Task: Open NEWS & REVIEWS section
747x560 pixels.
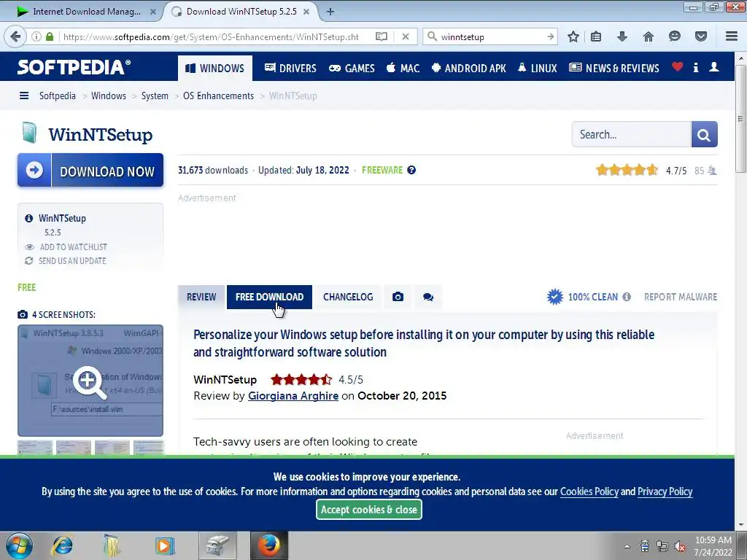Action: (614, 68)
